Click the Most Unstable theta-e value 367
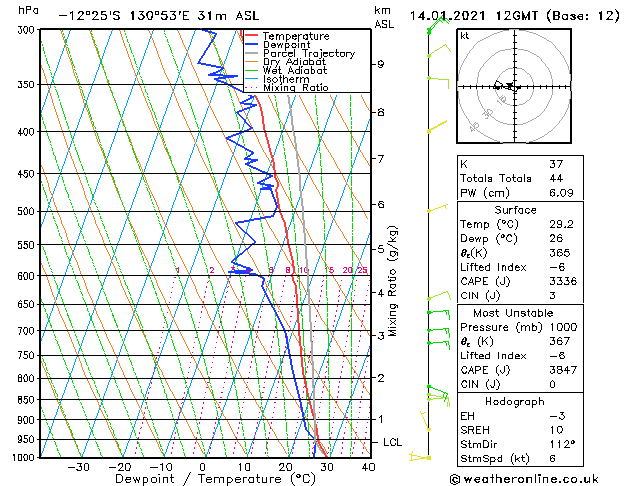Viewport: 629px width, 486px height. point(560,341)
